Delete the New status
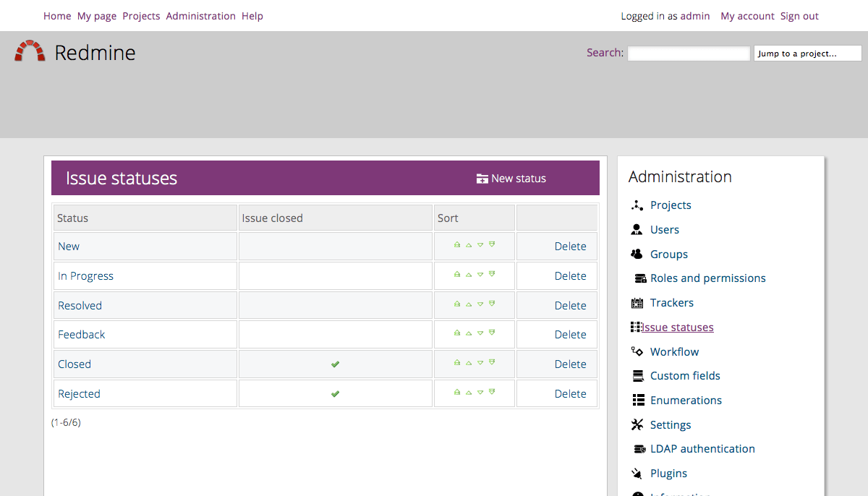The width and height of the screenshot is (868, 496). click(x=570, y=247)
